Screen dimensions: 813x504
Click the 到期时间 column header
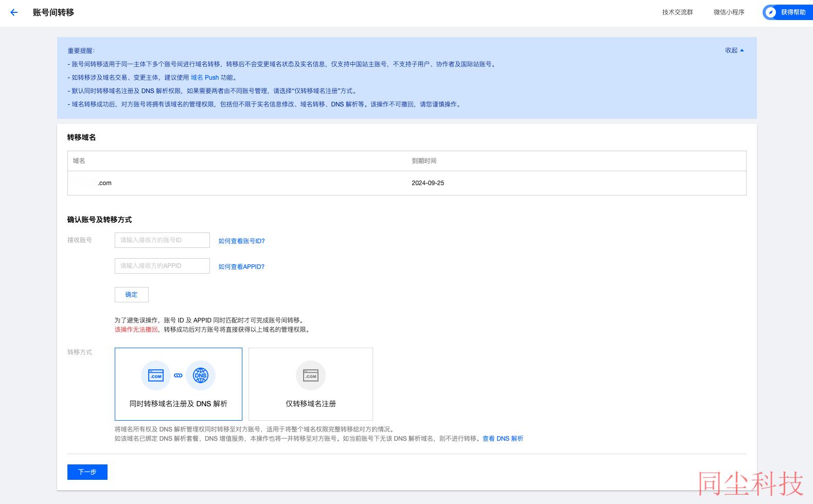[424, 161]
